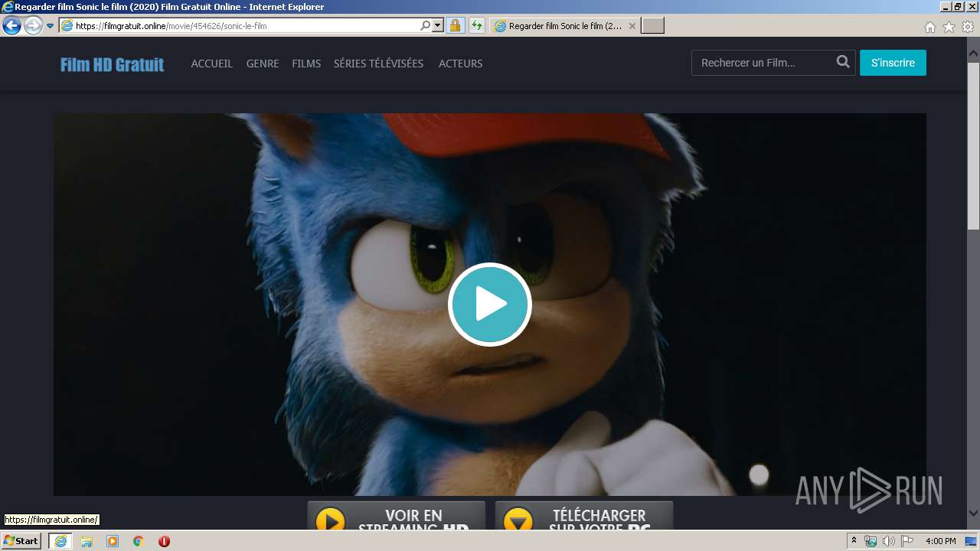
Task: Minimize the Internet Explorer window
Action: click(x=946, y=7)
